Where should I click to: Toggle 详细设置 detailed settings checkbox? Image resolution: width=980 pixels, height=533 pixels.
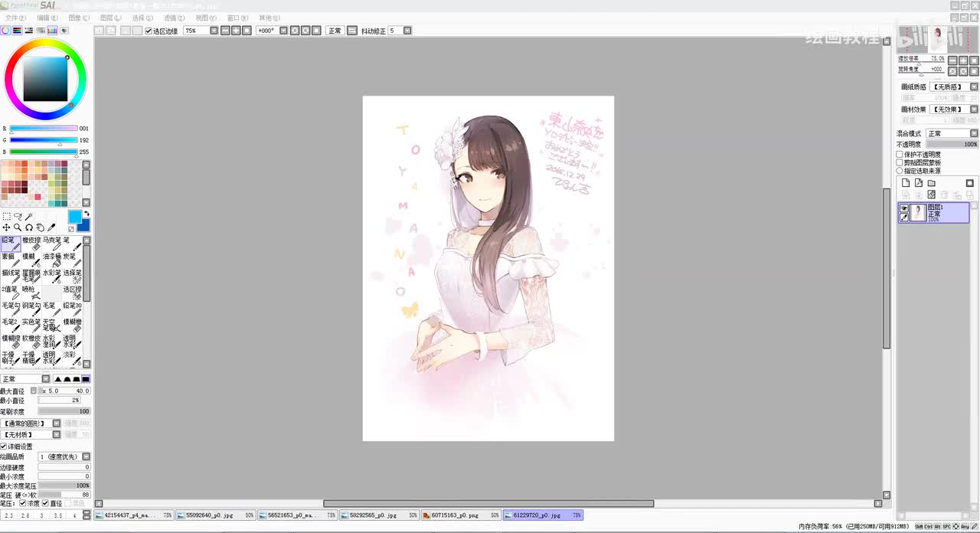click(4, 446)
